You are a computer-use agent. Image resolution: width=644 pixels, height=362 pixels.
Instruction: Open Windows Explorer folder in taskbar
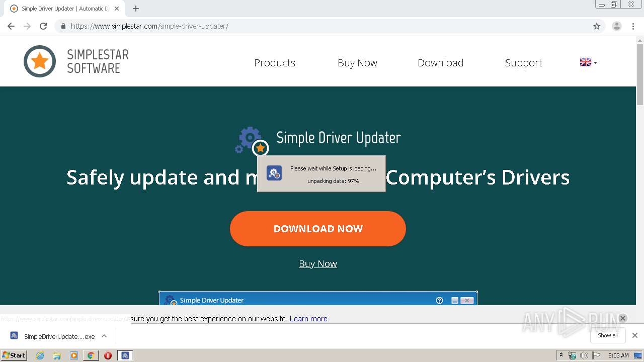point(57,355)
